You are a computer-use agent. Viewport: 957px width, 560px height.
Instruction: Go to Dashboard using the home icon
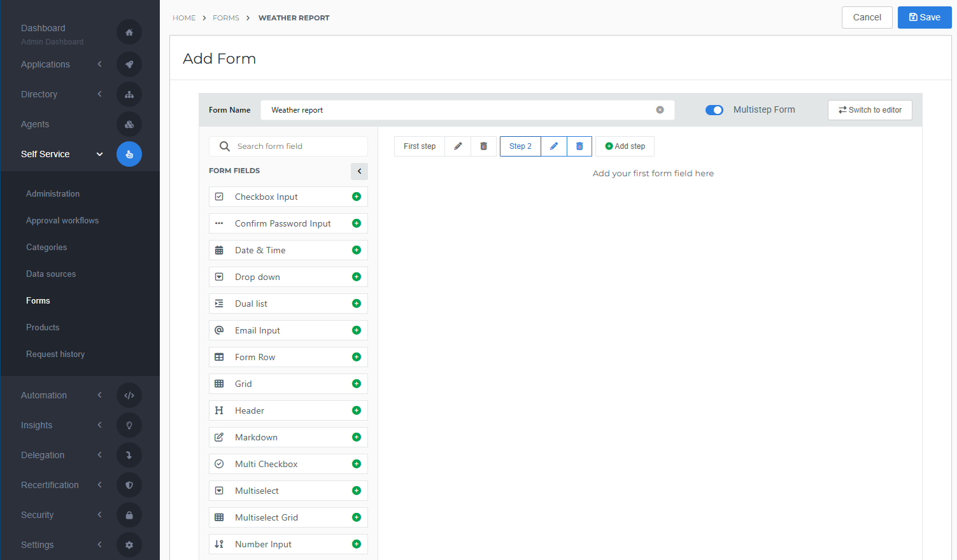(x=129, y=32)
